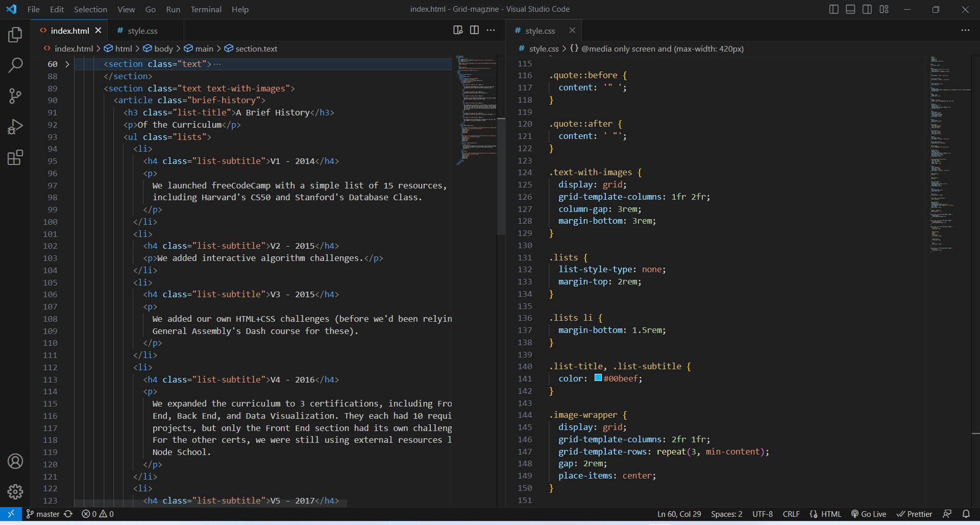Toggle the bottom panel visibility
This screenshot has width=980, height=525.
pyautogui.click(x=850, y=9)
